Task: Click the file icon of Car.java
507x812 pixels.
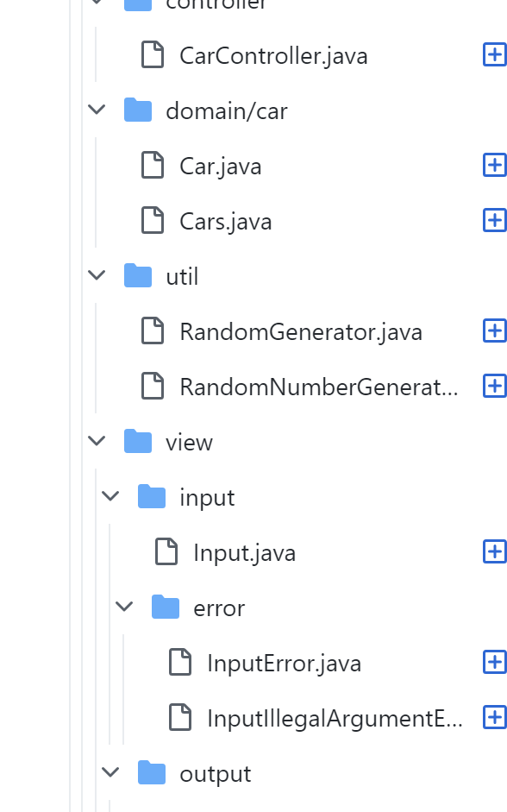Action: (x=153, y=165)
